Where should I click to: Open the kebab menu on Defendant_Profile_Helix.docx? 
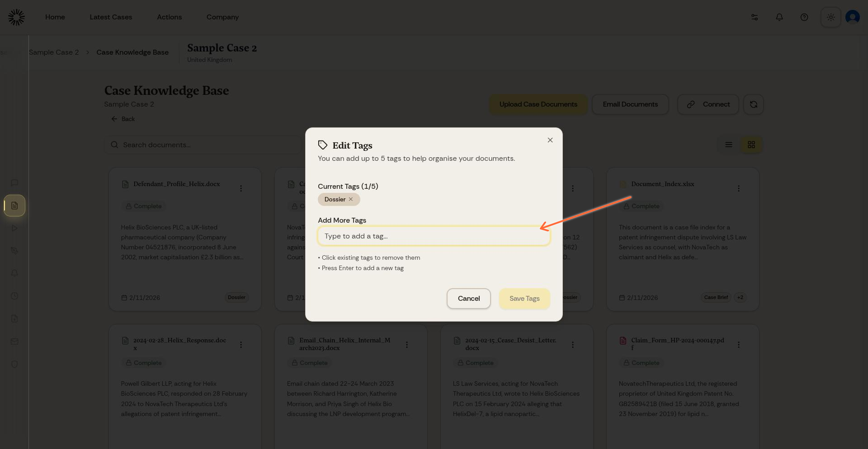(x=241, y=188)
